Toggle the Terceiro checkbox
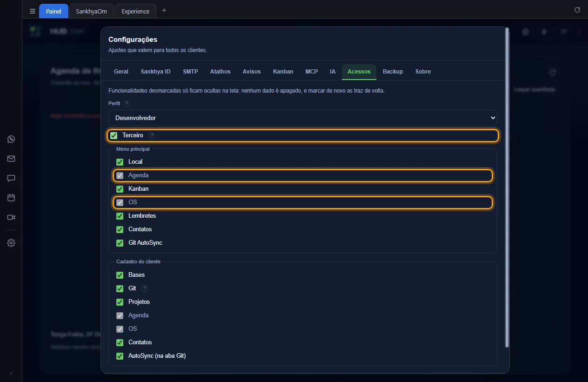The image size is (588, 382). (114, 135)
